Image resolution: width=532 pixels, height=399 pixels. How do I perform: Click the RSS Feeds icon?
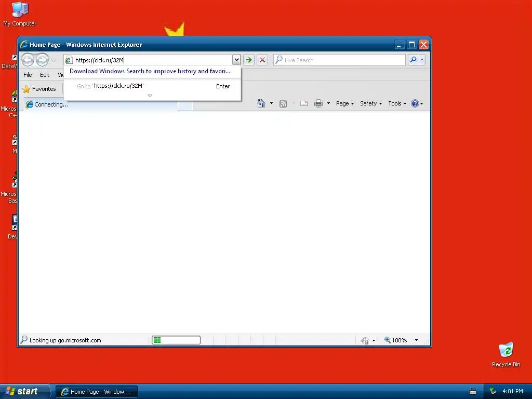[x=283, y=104]
